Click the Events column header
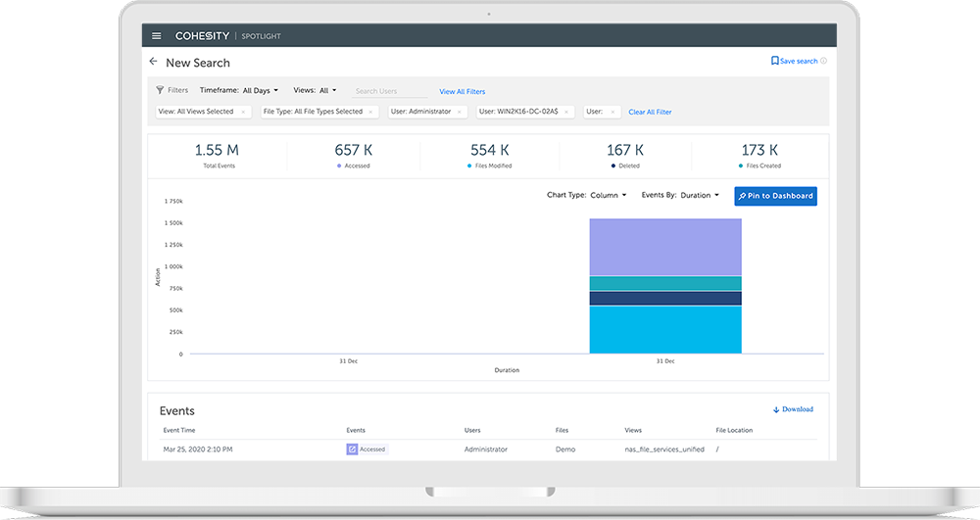This screenshot has width=980, height=520. [356, 430]
